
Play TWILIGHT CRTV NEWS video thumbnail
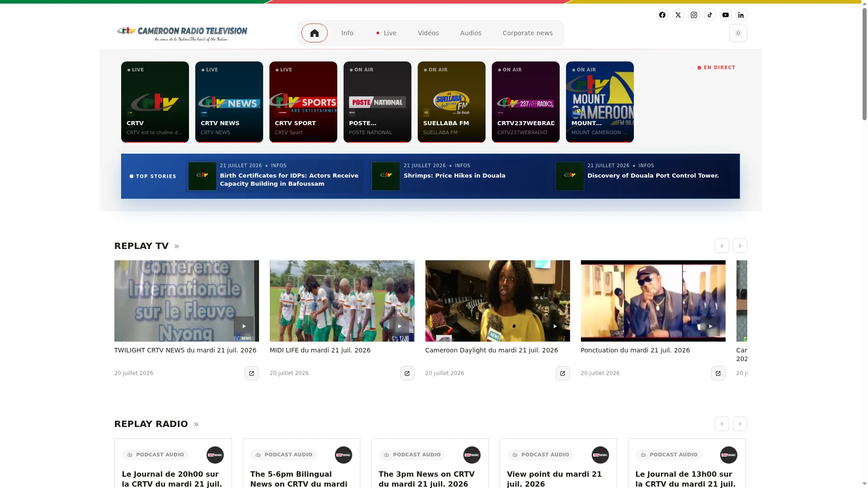[187, 301]
